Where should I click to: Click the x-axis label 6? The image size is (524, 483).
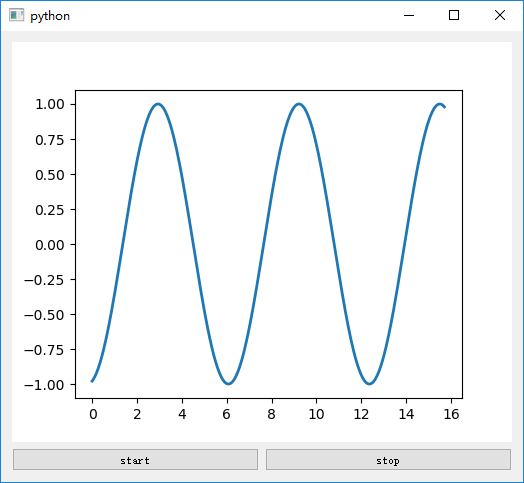[x=227, y=414]
